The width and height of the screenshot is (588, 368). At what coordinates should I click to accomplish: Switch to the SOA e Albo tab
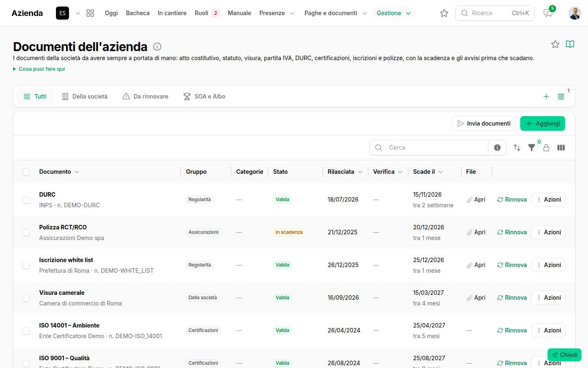click(x=205, y=96)
